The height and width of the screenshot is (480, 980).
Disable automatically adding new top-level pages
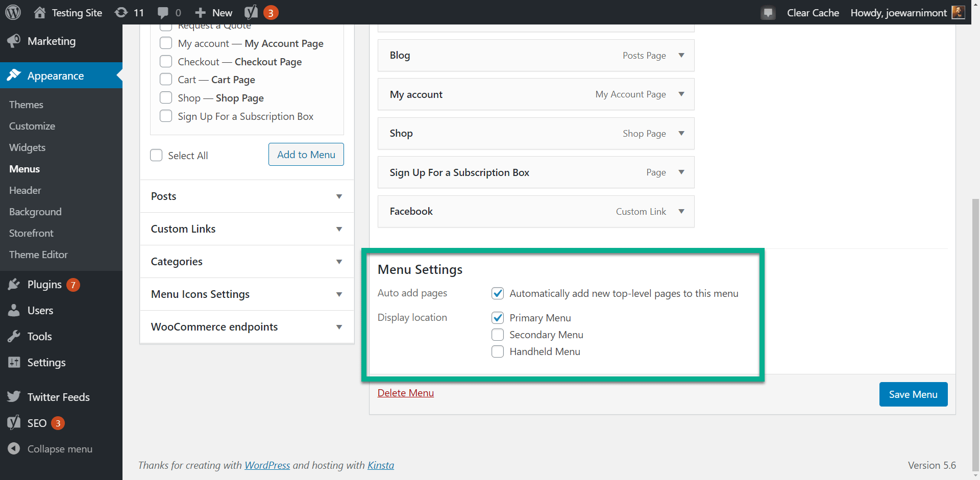(x=497, y=293)
